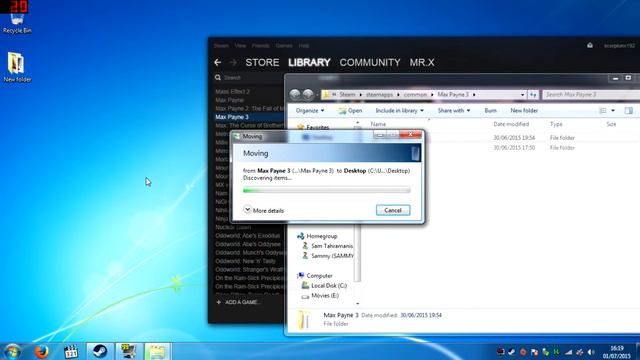
Task: Switch to the LIBRARY tab
Action: (309, 62)
